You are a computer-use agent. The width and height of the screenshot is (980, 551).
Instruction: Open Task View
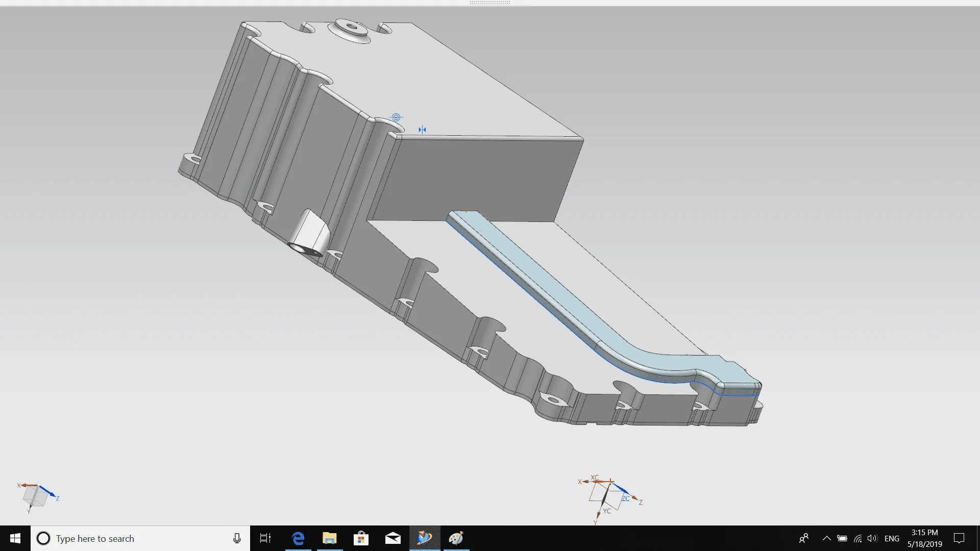click(x=265, y=538)
